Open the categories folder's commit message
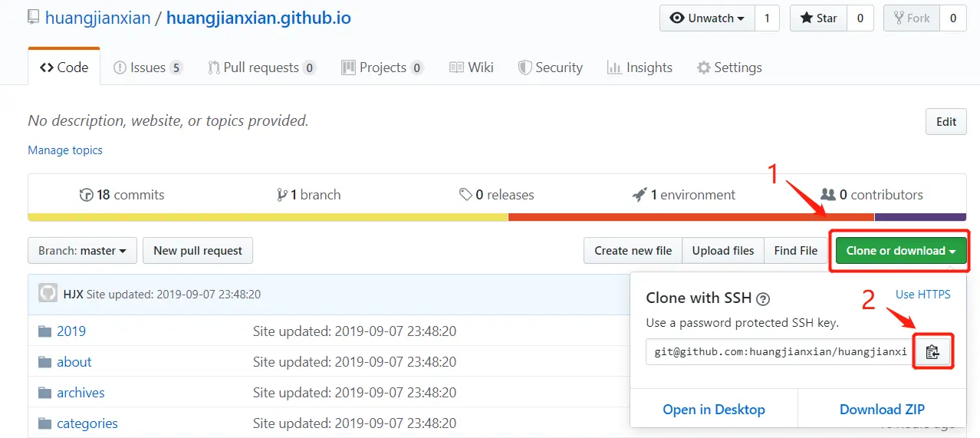Image resolution: width=980 pixels, height=438 pixels. (x=354, y=423)
